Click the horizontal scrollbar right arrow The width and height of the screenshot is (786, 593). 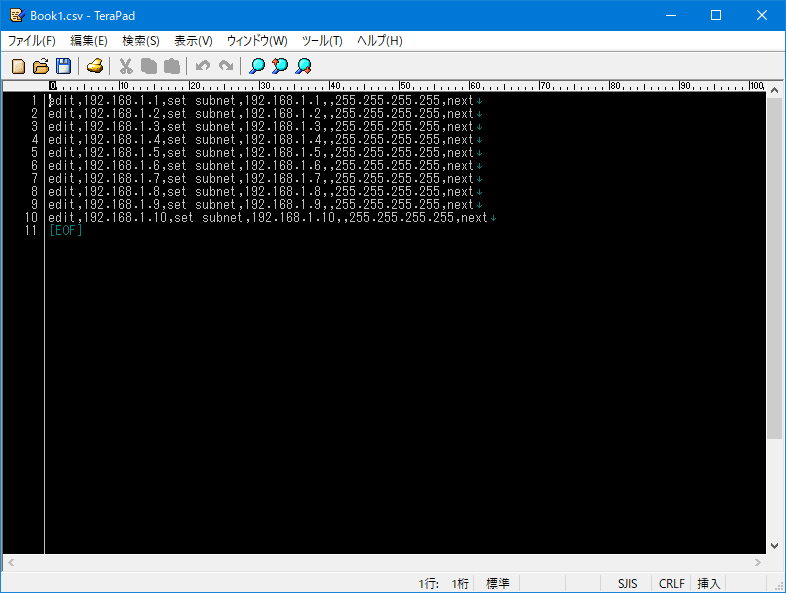pos(758,563)
